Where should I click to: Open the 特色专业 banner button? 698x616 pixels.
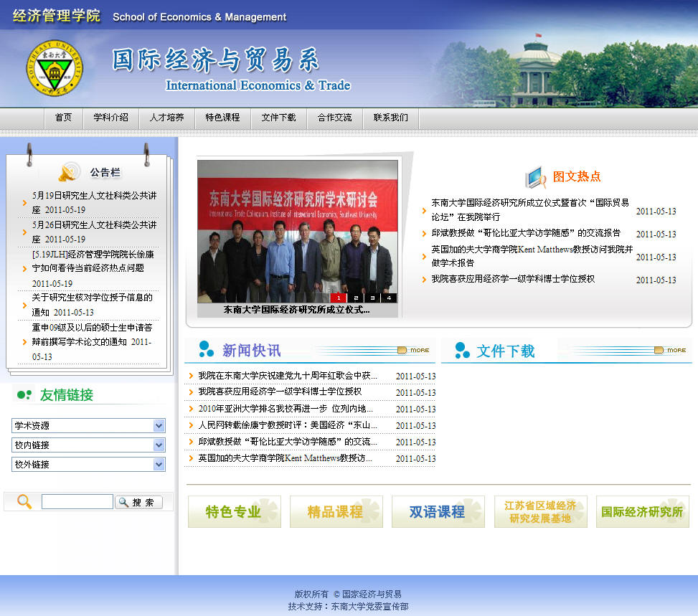pos(234,512)
